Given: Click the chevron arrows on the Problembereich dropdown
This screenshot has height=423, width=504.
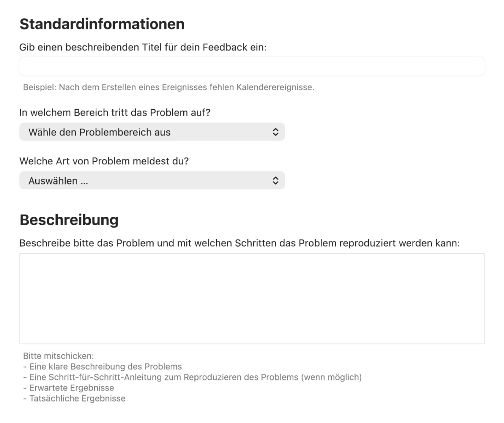Looking at the screenshot, I should pyautogui.click(x=275, y=132).
